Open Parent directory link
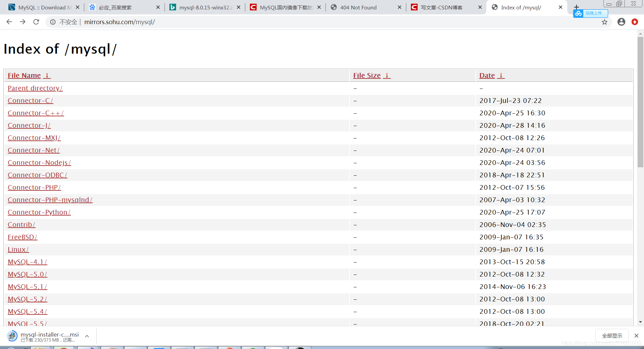Viewport: 644px width, 349px height. pos(35,88)
